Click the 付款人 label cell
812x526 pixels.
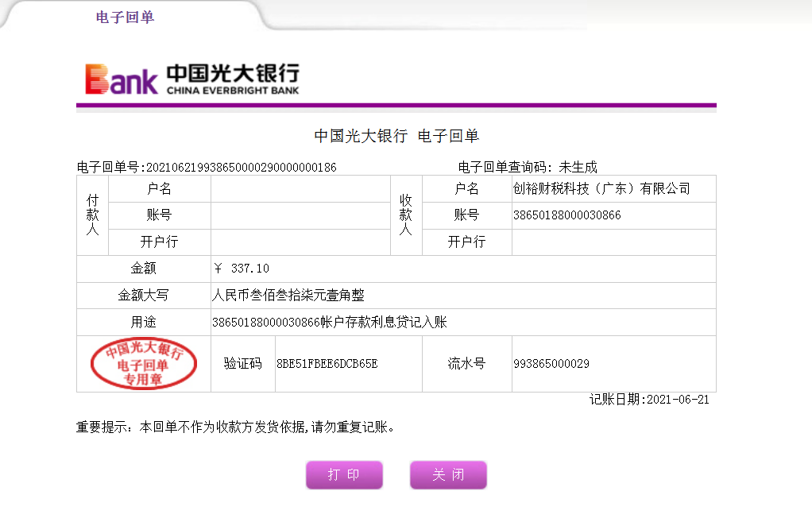click(93, 215)
